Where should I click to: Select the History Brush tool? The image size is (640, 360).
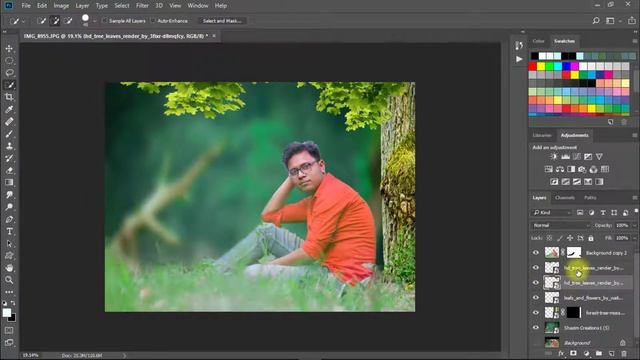pyautogui.click(x=9, y=158)
